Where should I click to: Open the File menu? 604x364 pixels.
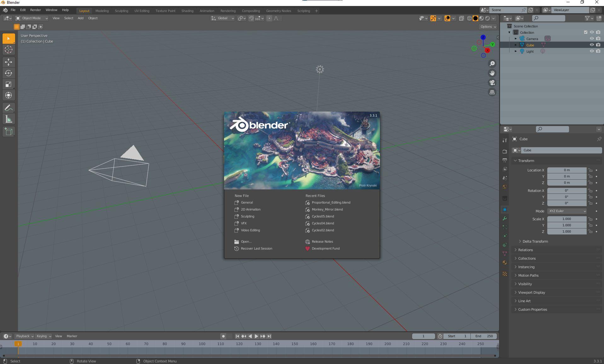[13, 10]
